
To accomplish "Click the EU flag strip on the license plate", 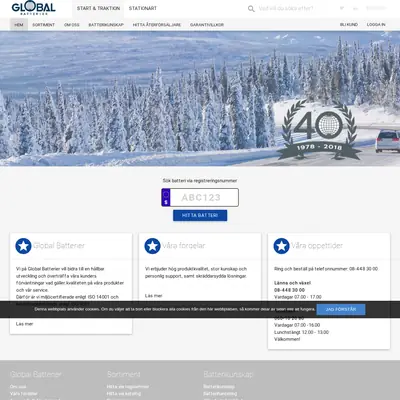I will [166, 197].
